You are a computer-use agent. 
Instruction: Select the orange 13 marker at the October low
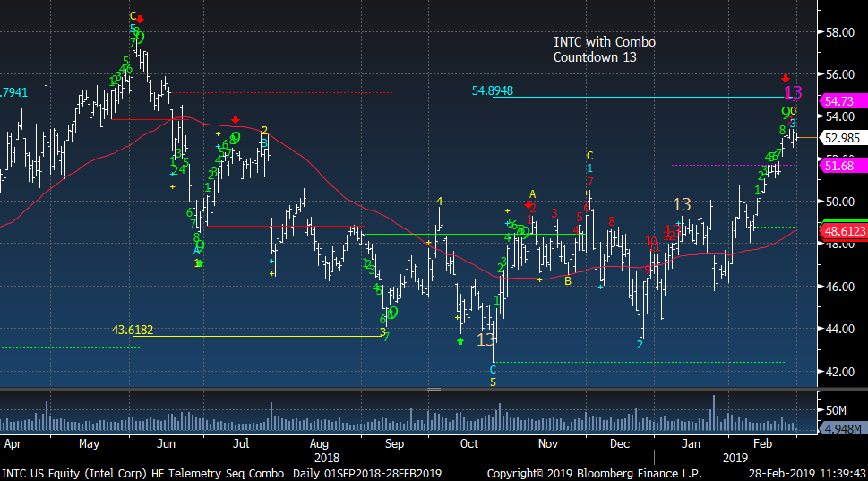pyautogui.click(x=486, y=339)
